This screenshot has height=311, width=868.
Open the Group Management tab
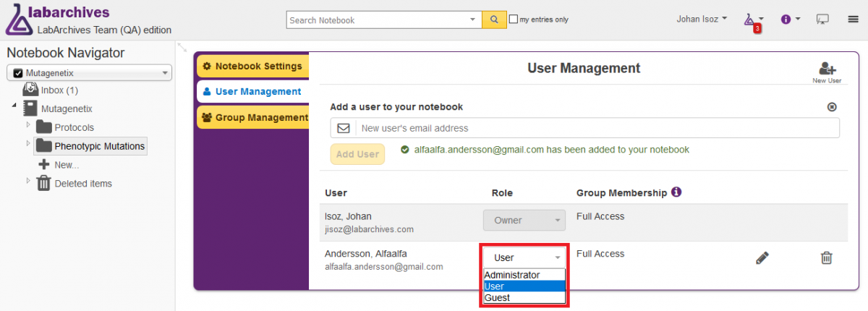pyautogui.click(x=252, y=117)
